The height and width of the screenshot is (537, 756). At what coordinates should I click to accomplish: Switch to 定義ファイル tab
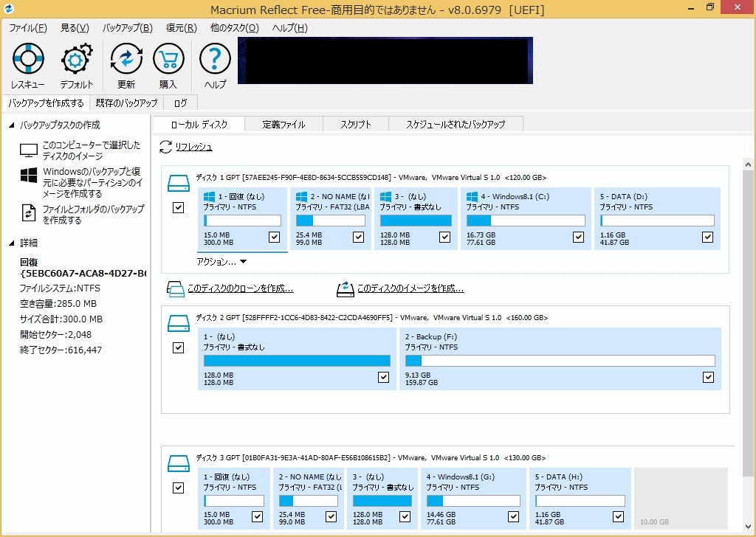(x=284, y=124)
